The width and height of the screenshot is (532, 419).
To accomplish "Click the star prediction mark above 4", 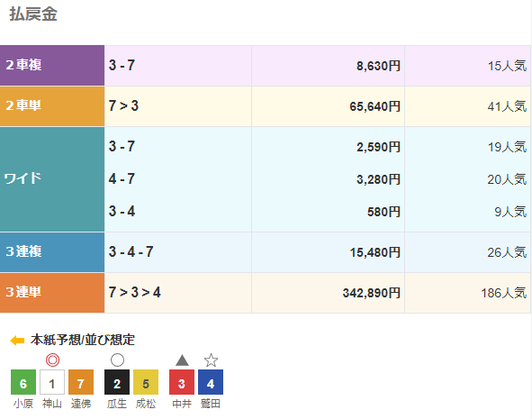I will 211,360.
